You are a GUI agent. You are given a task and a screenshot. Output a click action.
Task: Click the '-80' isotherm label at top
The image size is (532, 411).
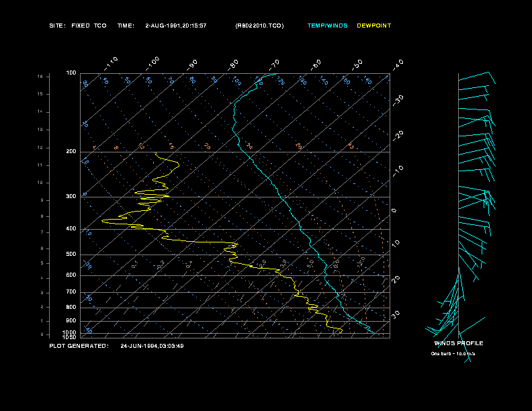coord(233,65)
